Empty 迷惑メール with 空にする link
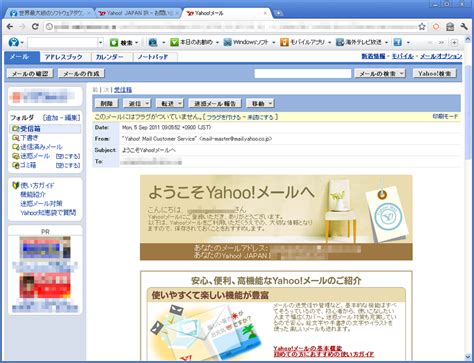This screenshot has width=474, height=363. coord(68,156)
